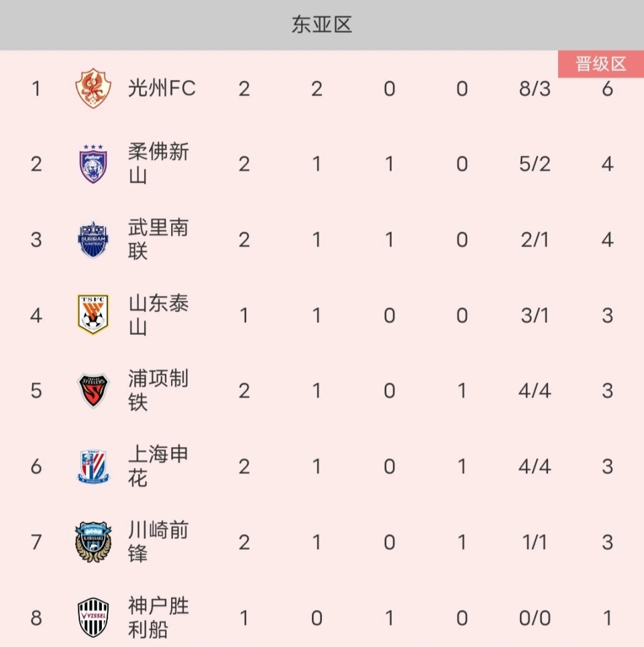
Task: Open the 浦项制铁 team name
Action: tap(158, 391)
